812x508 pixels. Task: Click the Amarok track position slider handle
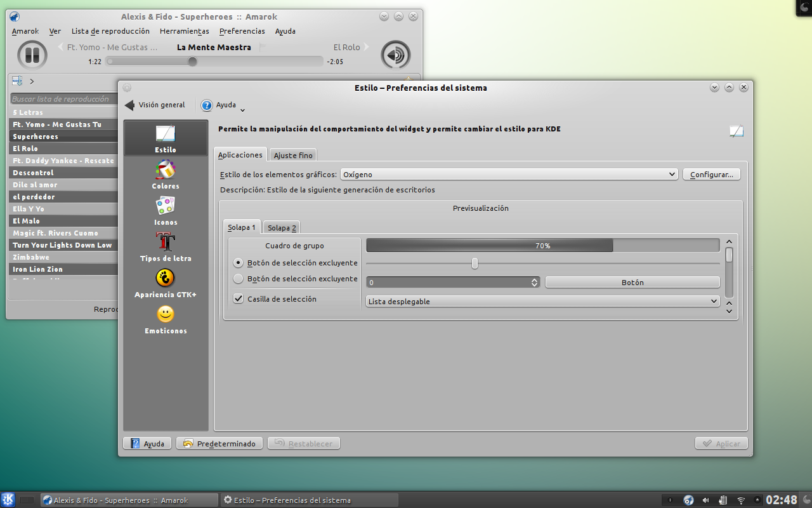[192, 62]
